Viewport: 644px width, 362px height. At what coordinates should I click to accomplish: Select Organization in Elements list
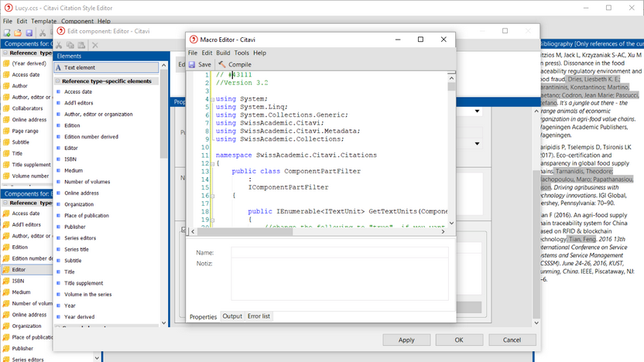tap(79, 204)
